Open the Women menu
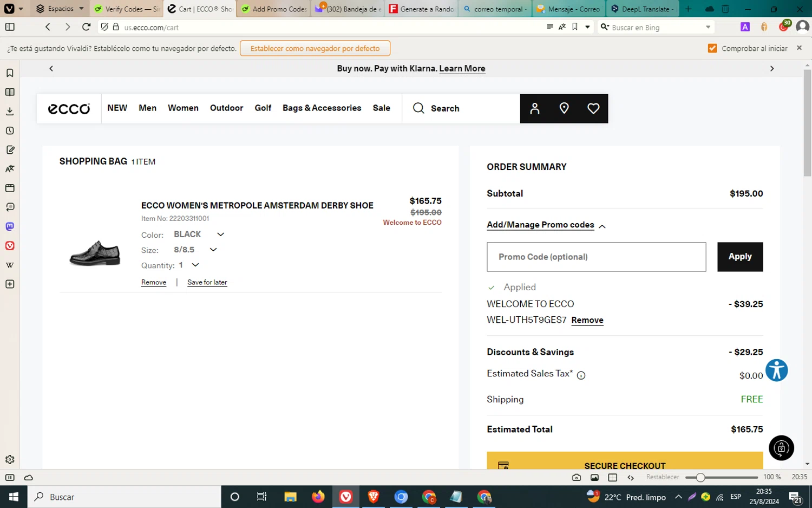This screenshot has height=508, width=812. click(183, 108)
